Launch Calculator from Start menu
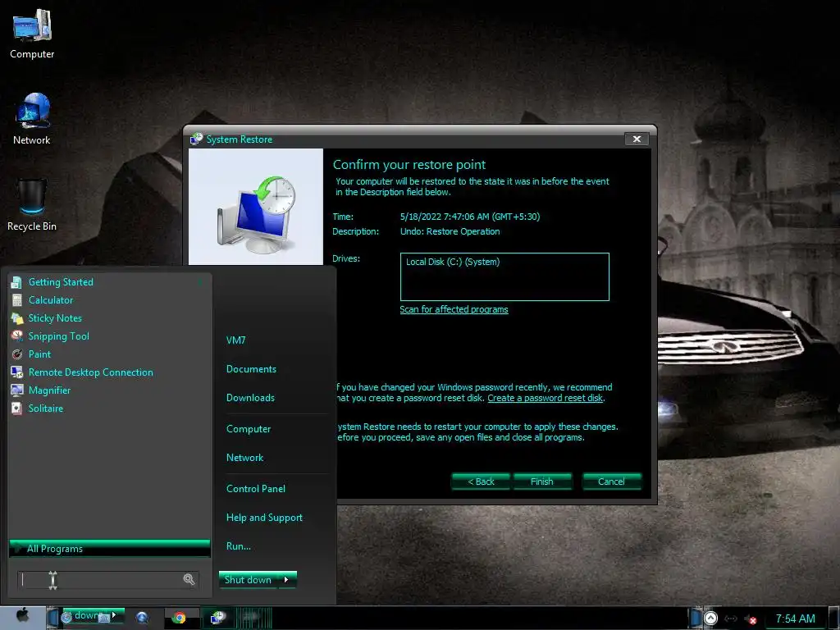Screen dimensions: 840x630 click(51, 300)
